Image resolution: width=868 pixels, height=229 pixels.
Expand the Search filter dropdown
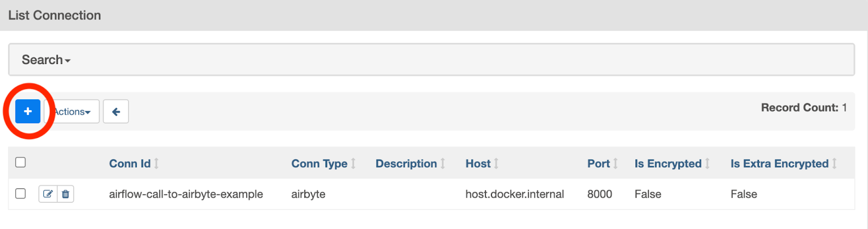coord(46,60)
